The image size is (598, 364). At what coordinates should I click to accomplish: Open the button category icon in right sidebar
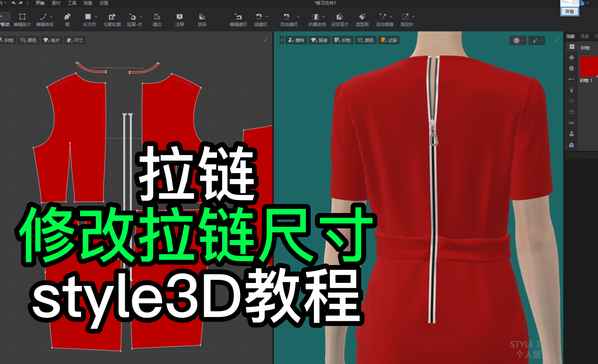click(x=572, y=68)
